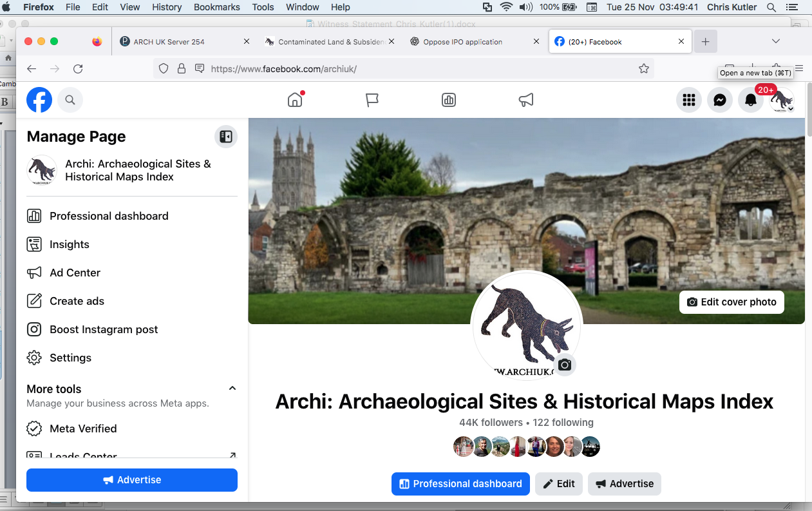Open notifications bell icon
The height and width of the screenshot is (511, 812).
(751, 100)
